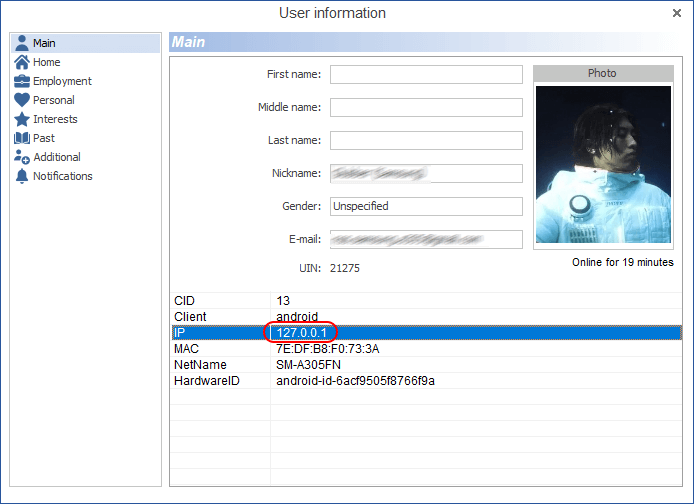The height and width of the screenshot is (504, 694).
Task: Focus the Last name field
Action: 426,140
